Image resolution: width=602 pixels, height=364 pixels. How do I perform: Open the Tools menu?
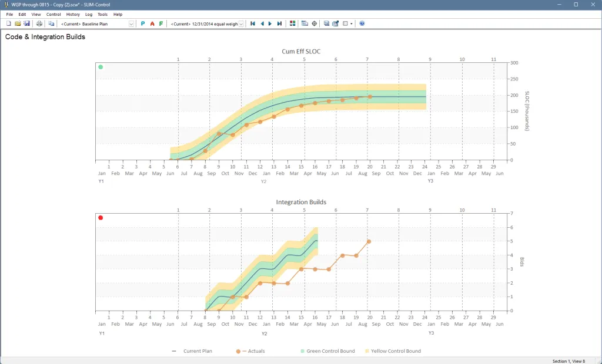tap(102, 15)
